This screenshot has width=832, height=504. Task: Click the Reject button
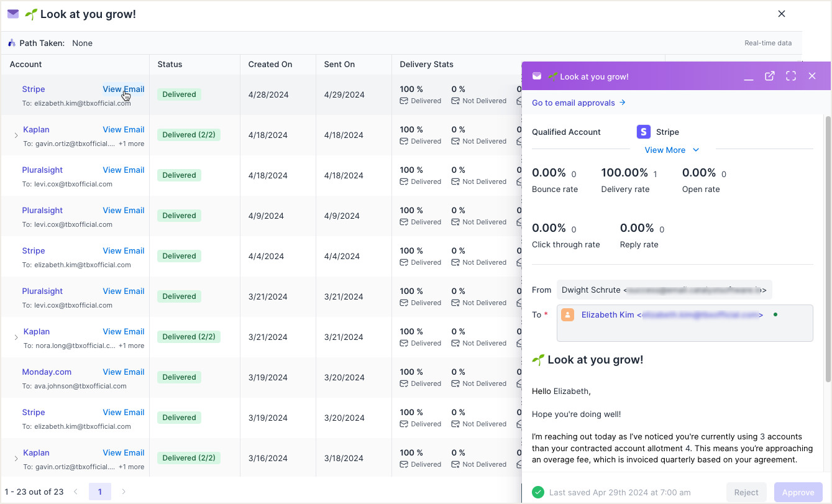746,492
